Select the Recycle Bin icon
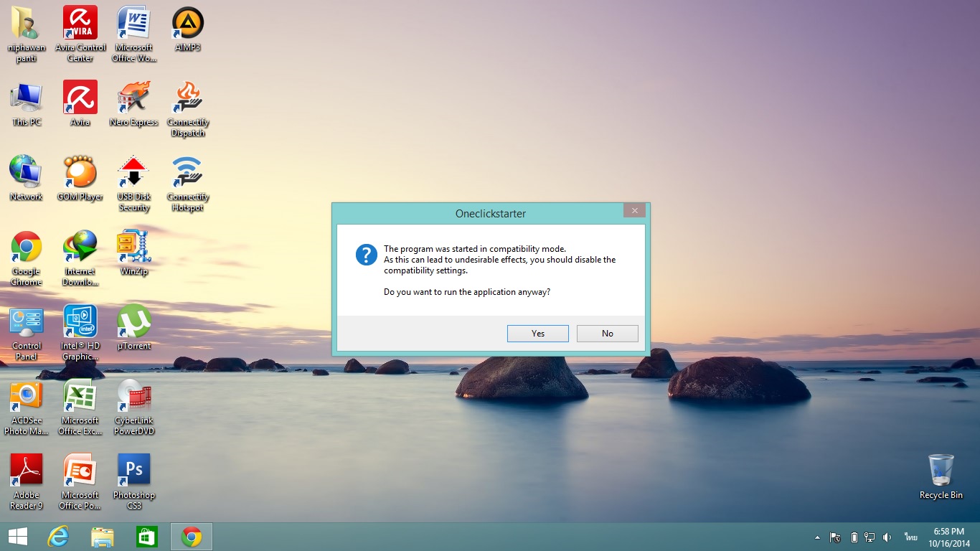The width and height of the screenshot is (980, 551). click(x=941, y=476)
